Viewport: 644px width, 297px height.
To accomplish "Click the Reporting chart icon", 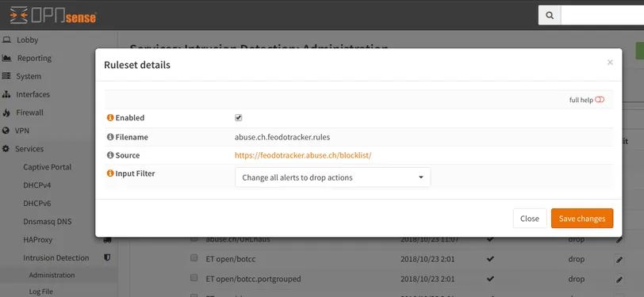I will [6, 59].
